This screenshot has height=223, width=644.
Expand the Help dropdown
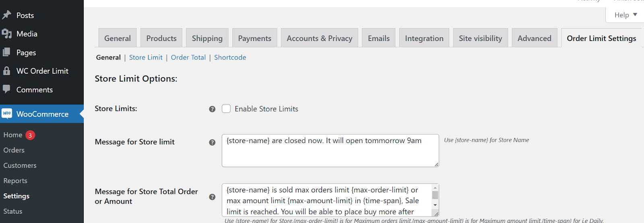[x=625, y=15]
